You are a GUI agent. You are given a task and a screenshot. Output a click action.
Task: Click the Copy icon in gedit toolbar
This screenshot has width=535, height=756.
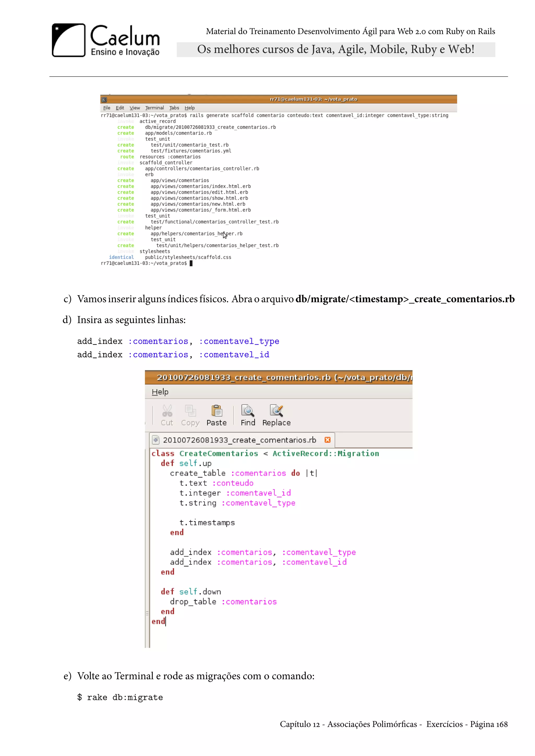[190, 411]
